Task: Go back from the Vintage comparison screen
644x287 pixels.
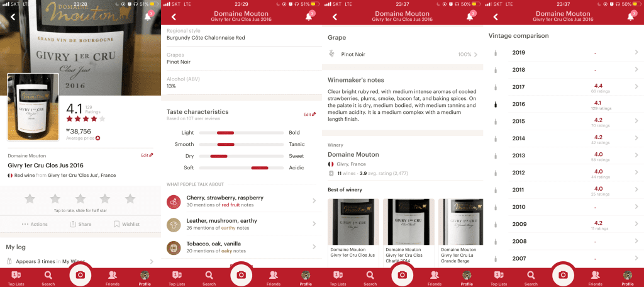Action: pos(496,17)
